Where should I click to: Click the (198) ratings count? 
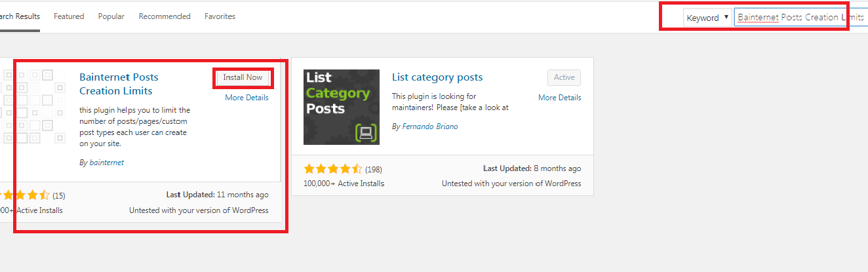pyautogui.click(x=374, y=169)
